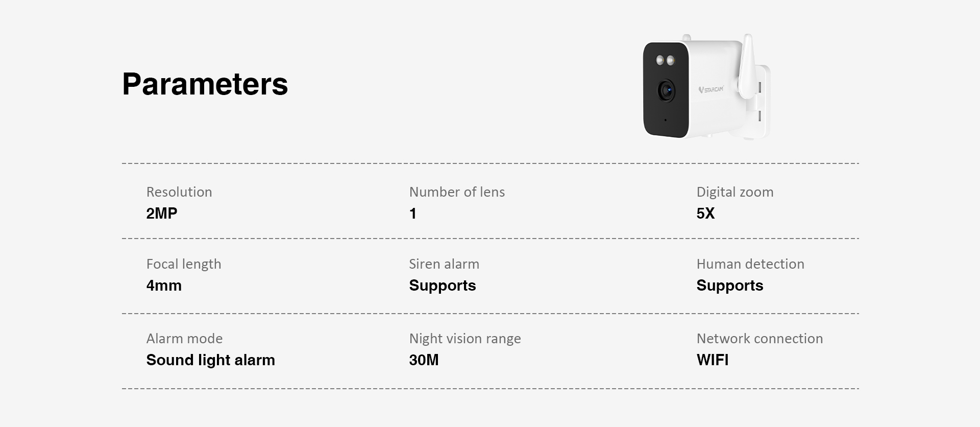Click the Siren alarm label

pos(444,264)
